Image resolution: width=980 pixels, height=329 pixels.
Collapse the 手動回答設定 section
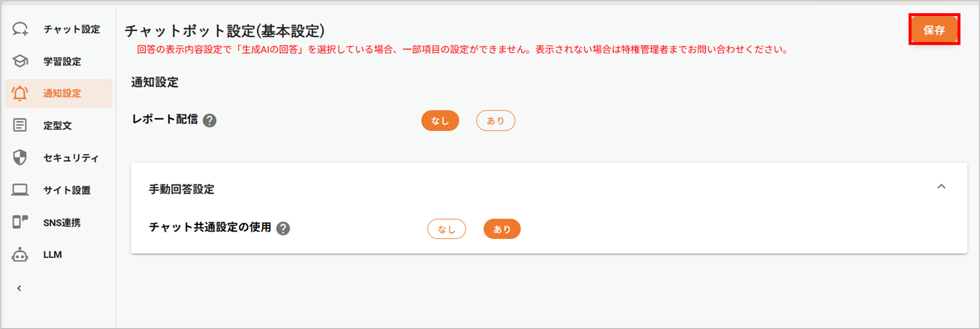pos(941,187)
